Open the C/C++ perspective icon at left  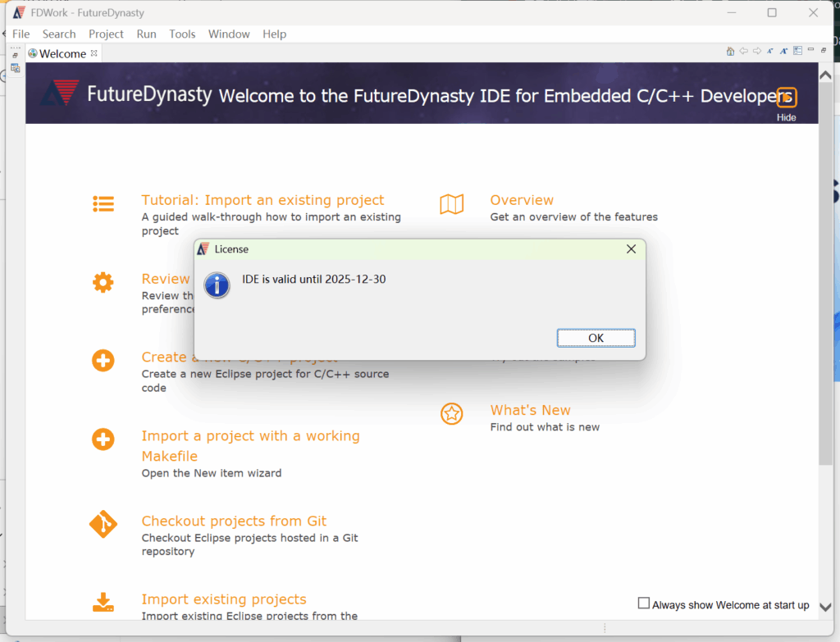[15, 69]
